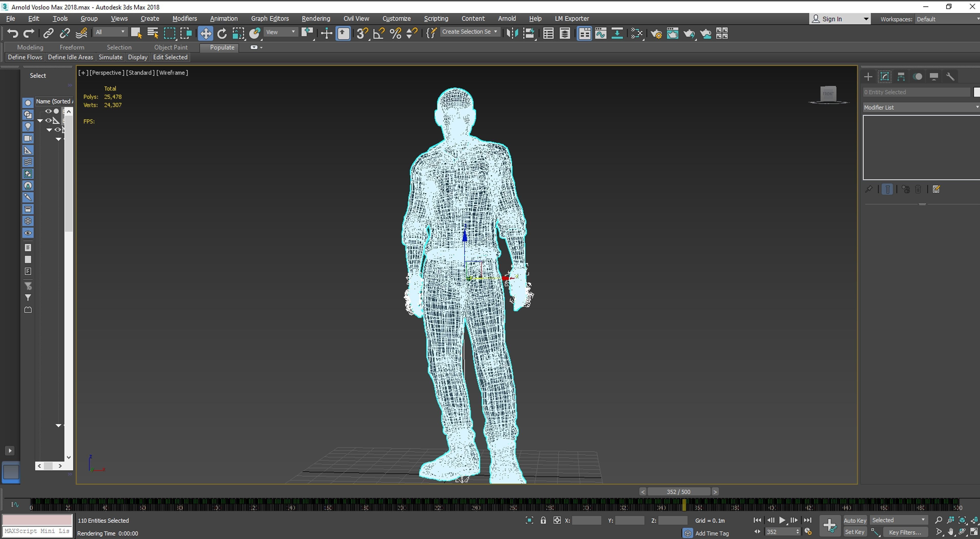The image size is (980, 539).
Task: Click the time slider at 352 / 500
Action: [679, 492]
